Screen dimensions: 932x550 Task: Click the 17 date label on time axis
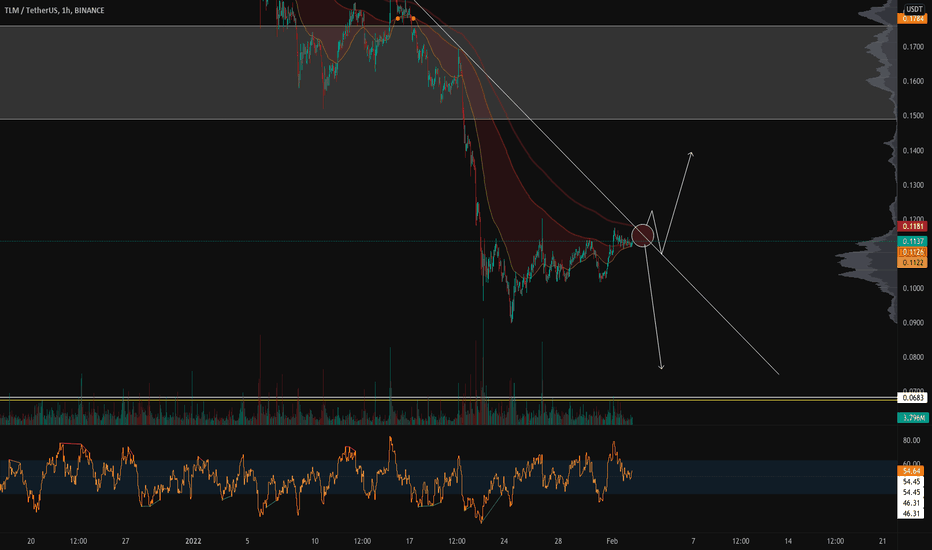(410, 541)
